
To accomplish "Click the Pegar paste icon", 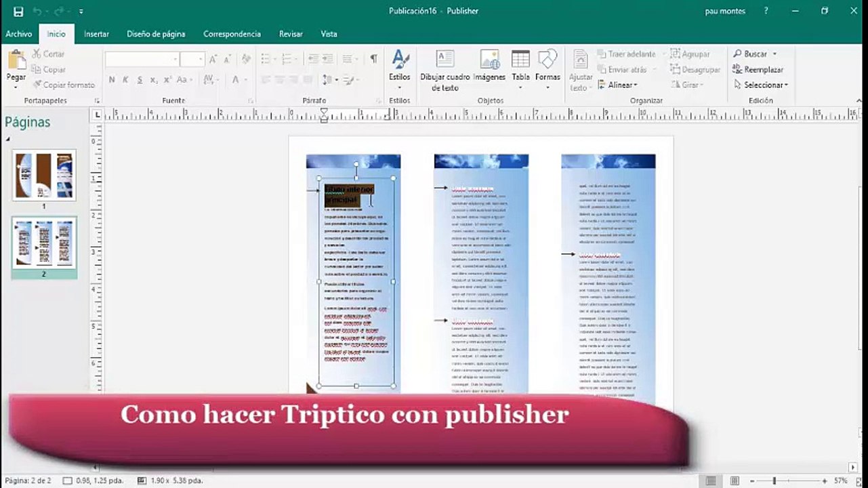I will tap(16, 60).
